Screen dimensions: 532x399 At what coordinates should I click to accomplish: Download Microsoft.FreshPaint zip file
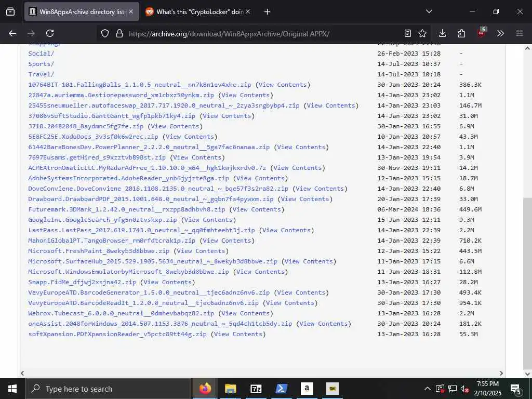tap(99, 251)
